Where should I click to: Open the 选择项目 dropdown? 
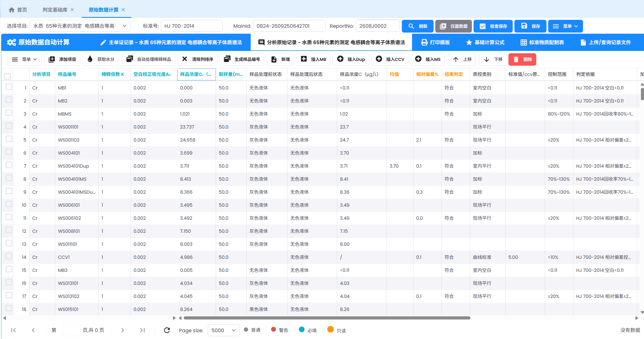coord(80,26)
